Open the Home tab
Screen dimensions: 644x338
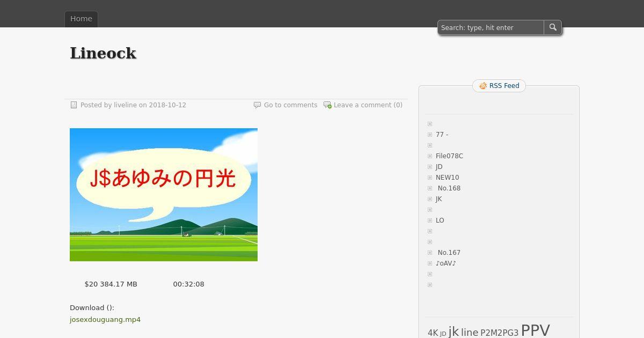pyautogui.click(x=82, y=19)
